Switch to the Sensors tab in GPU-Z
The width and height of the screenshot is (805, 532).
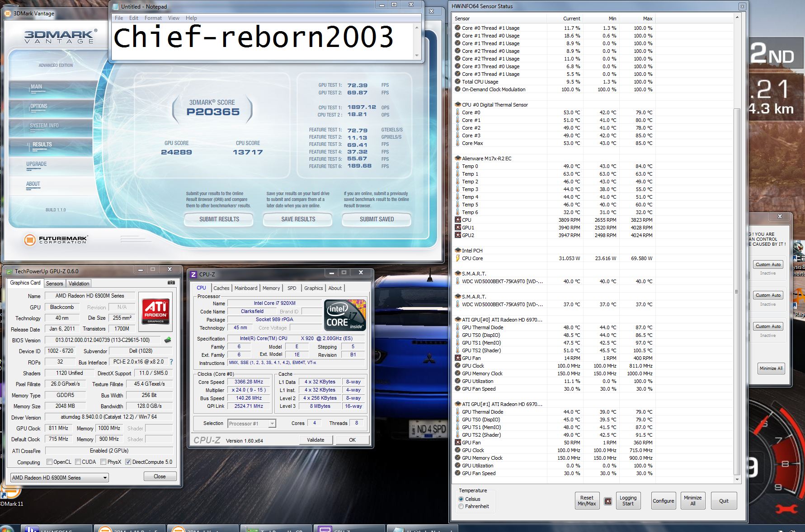point(55,284)
